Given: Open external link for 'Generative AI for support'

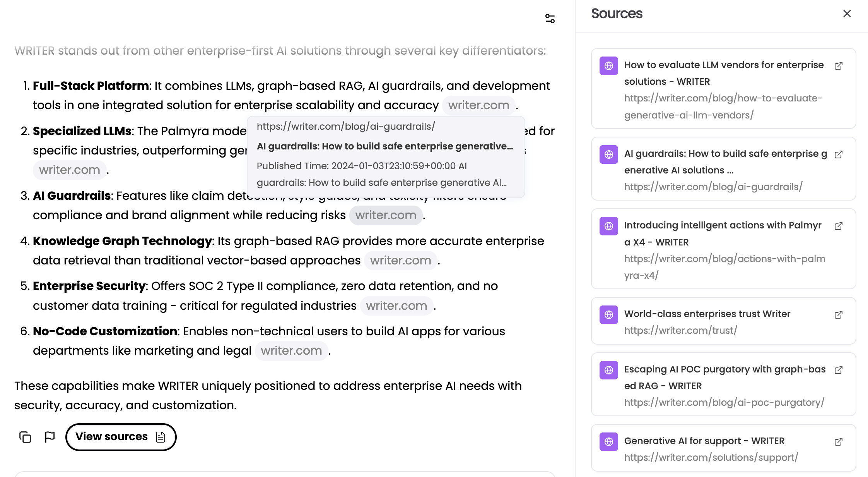Looking at the screenshot, I should 838,442.
